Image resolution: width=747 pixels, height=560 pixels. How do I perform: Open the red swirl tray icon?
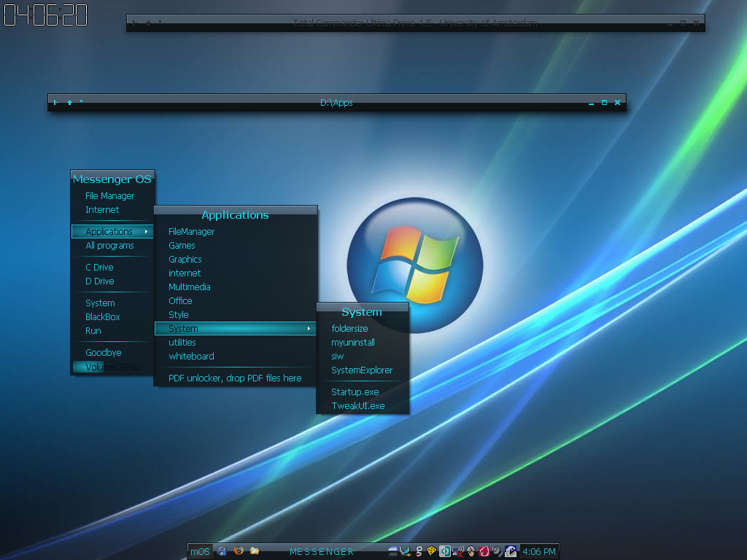click(x=484, y=551)
